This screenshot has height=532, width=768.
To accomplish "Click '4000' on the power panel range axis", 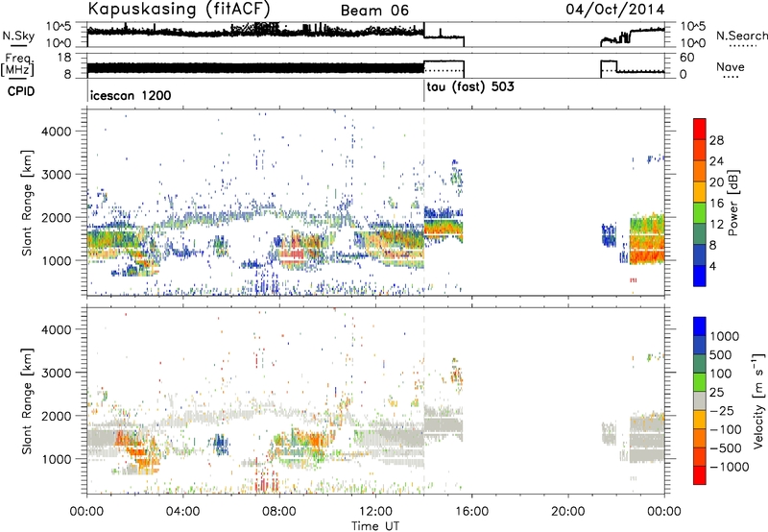I will click(x=57, y=132).
